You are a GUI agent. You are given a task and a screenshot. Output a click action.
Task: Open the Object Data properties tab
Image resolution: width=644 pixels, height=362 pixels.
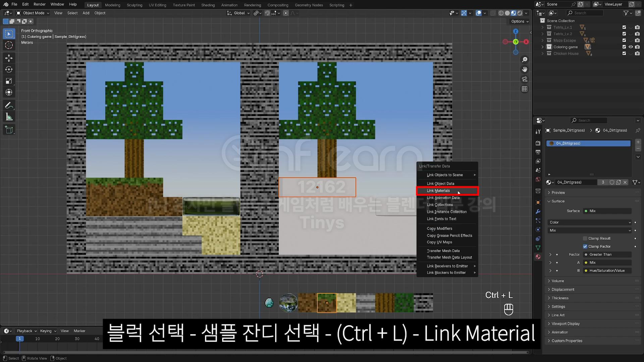tap(538, 248)
